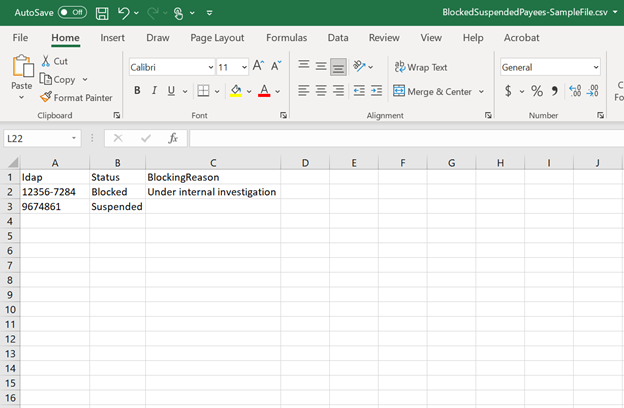Open the font size dropdown

click(x=244, y=67)
